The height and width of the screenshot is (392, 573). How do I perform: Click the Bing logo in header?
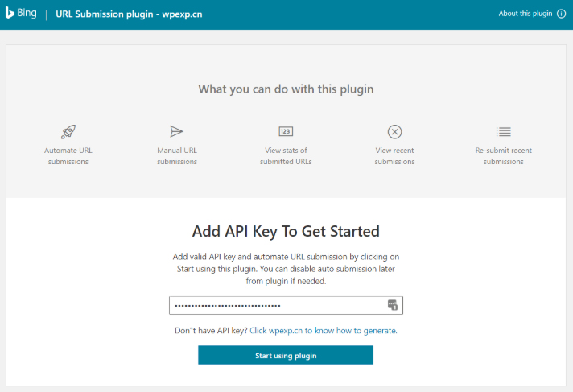pyautogui.click(x=22, y=14)
